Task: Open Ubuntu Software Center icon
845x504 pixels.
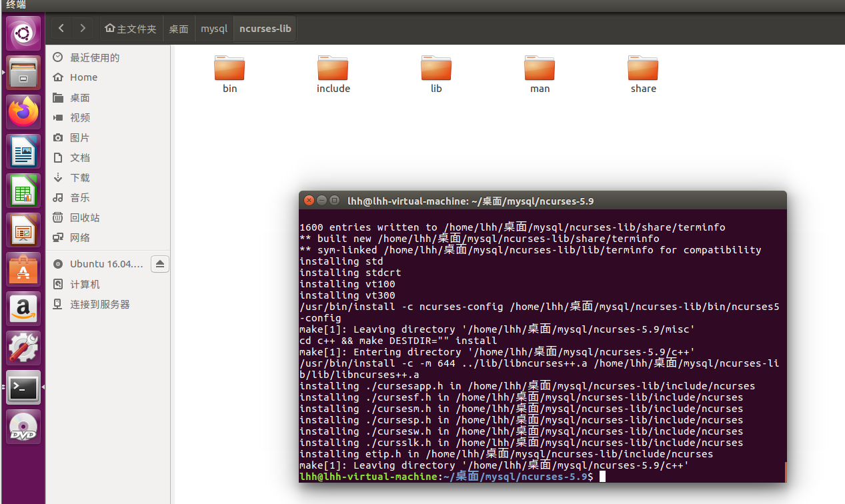Action: 23,269
